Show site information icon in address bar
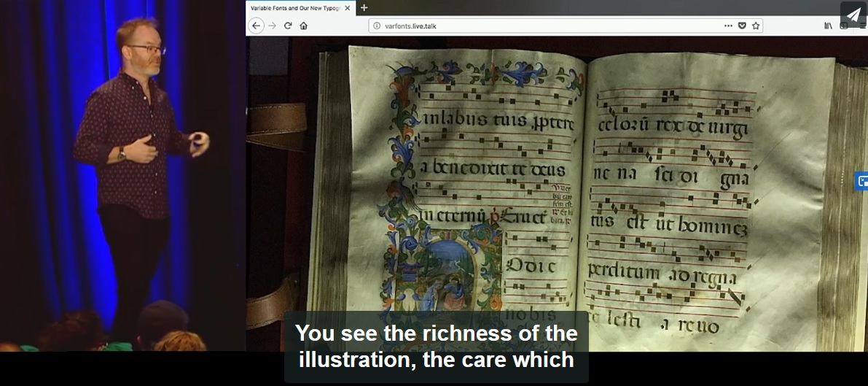Image resolution: width=868 pixels, height=386 pixels. tap(377, 26)
